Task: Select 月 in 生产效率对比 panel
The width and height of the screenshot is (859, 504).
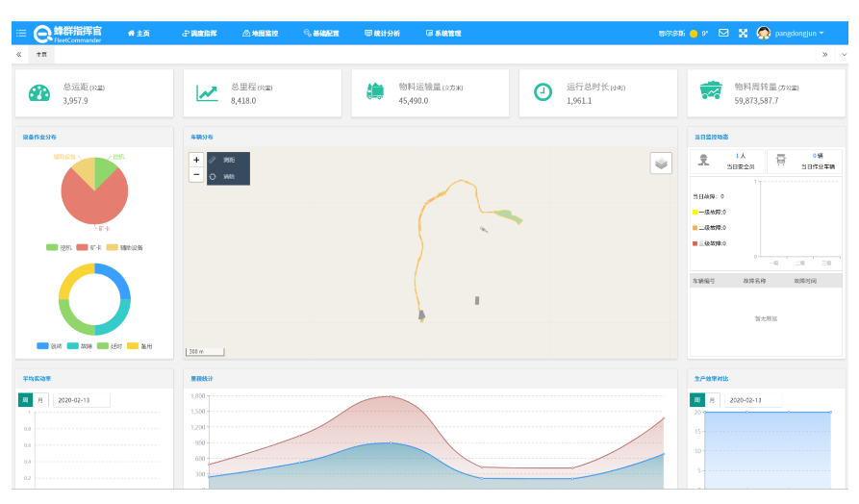Action: click(712, 400)
